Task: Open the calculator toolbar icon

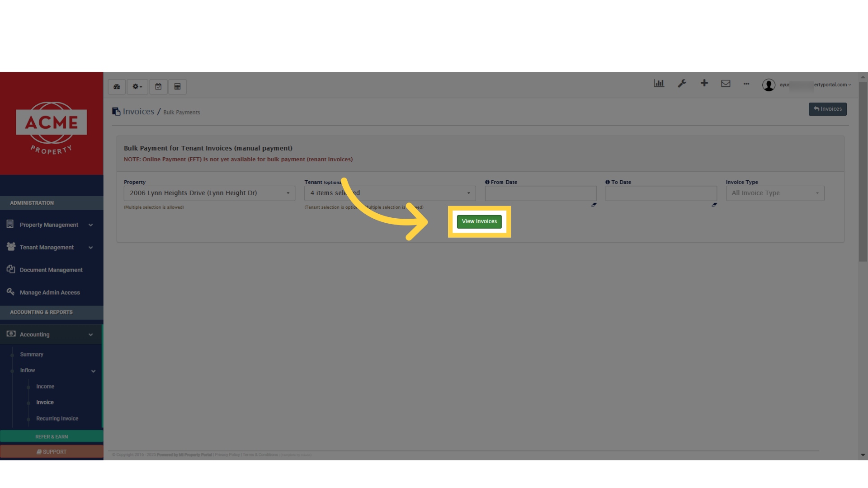Action: (x=177, y=87)
